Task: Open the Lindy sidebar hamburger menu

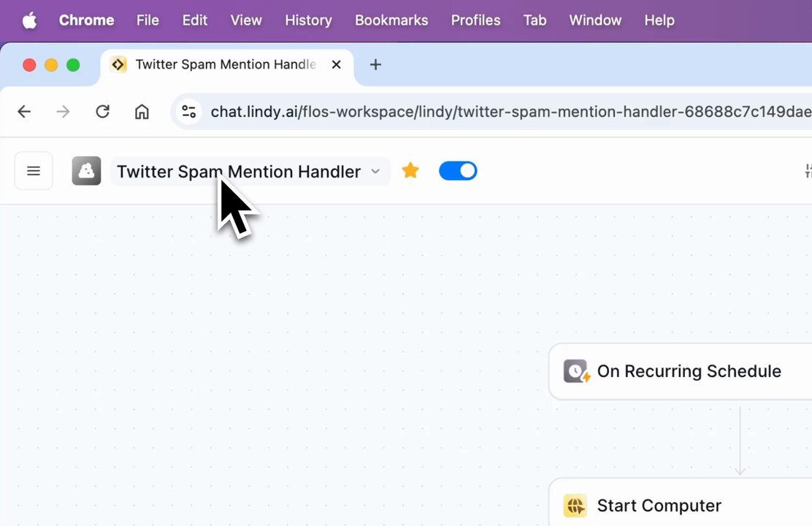Action: [34, 171]
